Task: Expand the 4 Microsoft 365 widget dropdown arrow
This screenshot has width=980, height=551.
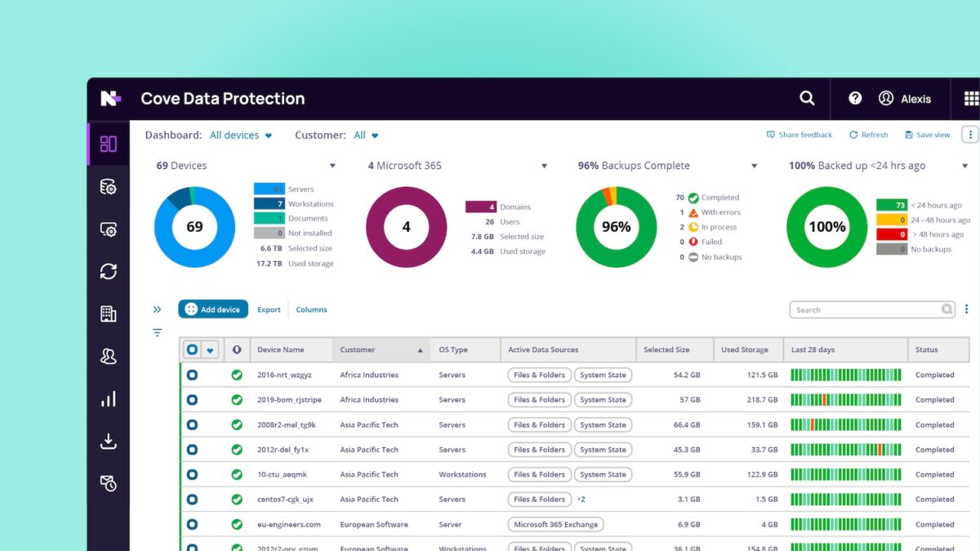Action: [x=544, y=166]
